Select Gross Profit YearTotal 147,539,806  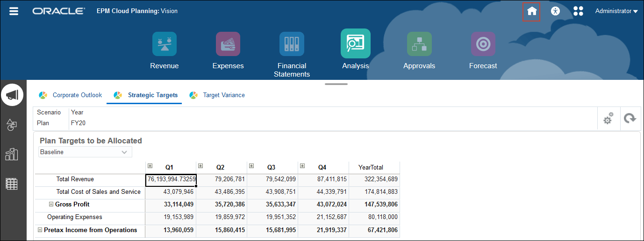tap(374, 205)
